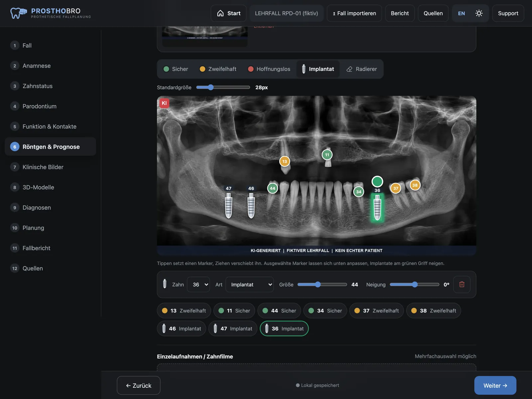
Task: Grab the green tilt handle above implant 36
Action: [x=377, y=182]
